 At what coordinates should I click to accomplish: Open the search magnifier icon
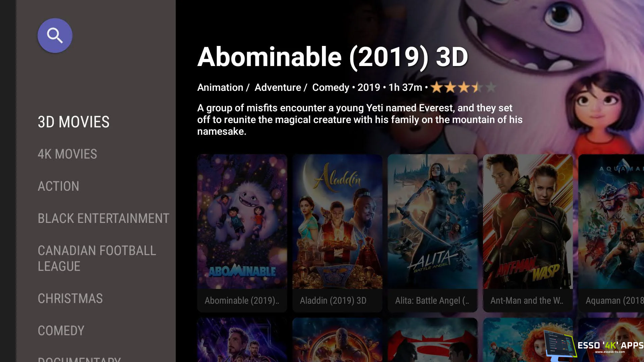pyautogui.click(x=55, y=36)
